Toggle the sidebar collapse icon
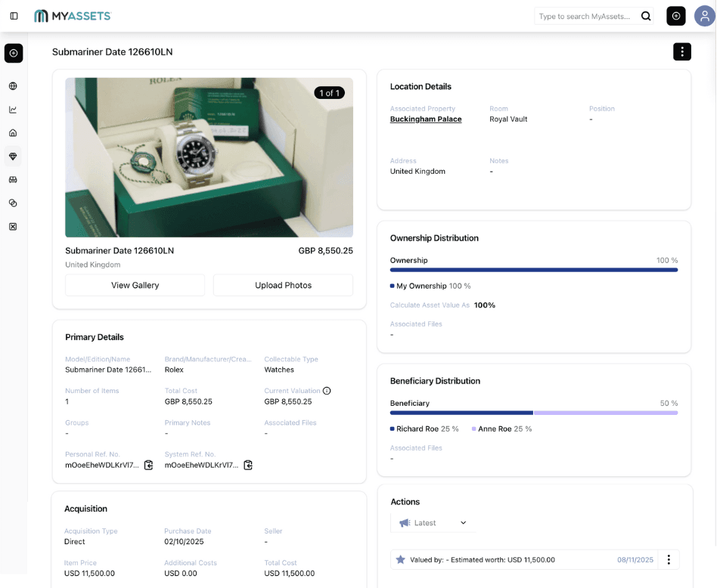This screenshot has width=720, height=588. pyautogui.click(x=14, y=16)
